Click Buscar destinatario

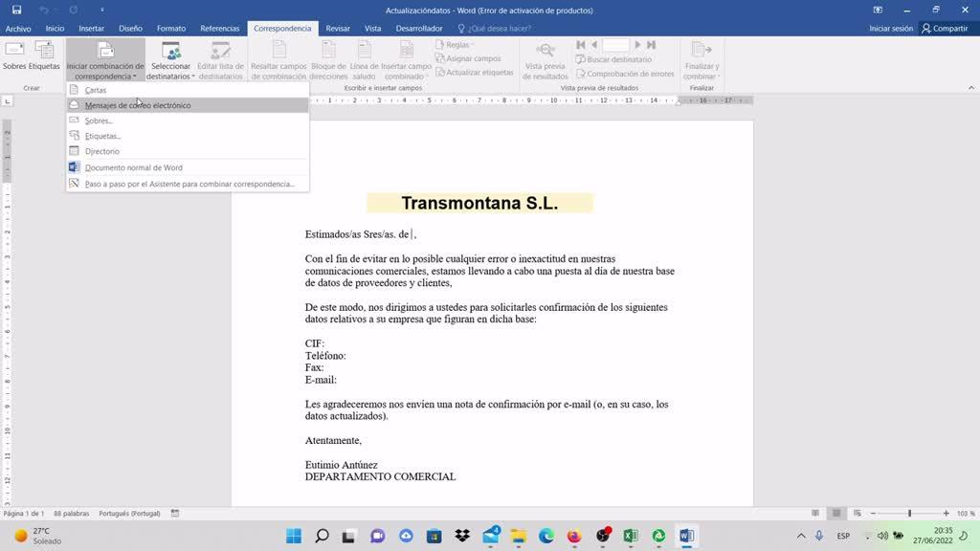pos(613,59)
